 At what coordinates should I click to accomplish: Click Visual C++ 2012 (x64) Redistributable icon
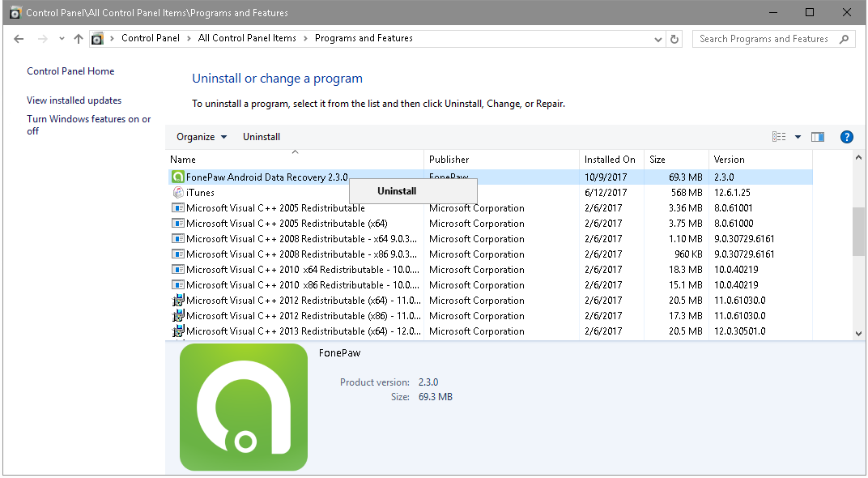(177, 301)
